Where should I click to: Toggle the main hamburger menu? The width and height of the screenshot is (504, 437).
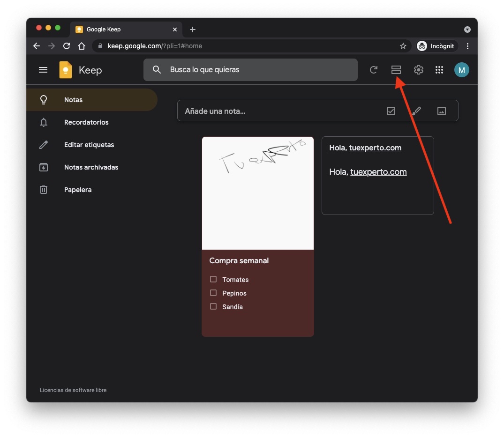click(43, 70)
